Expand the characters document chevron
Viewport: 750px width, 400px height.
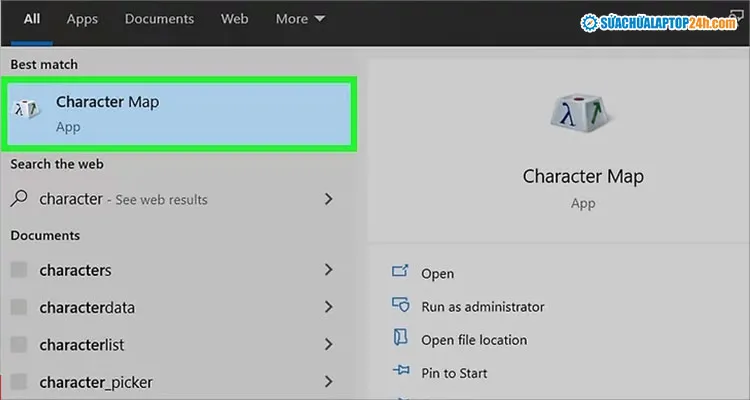(328, 270)
